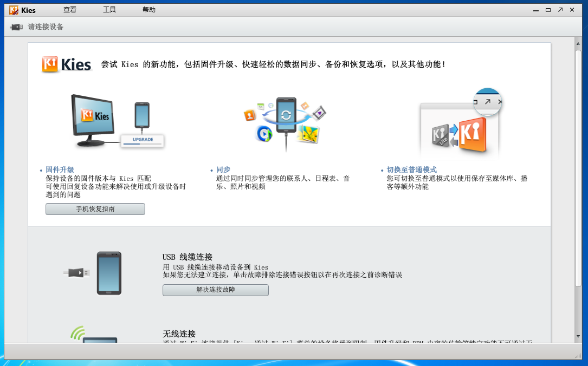Open the 查看 menu
The image size is (588, 366).
point(70,10)
